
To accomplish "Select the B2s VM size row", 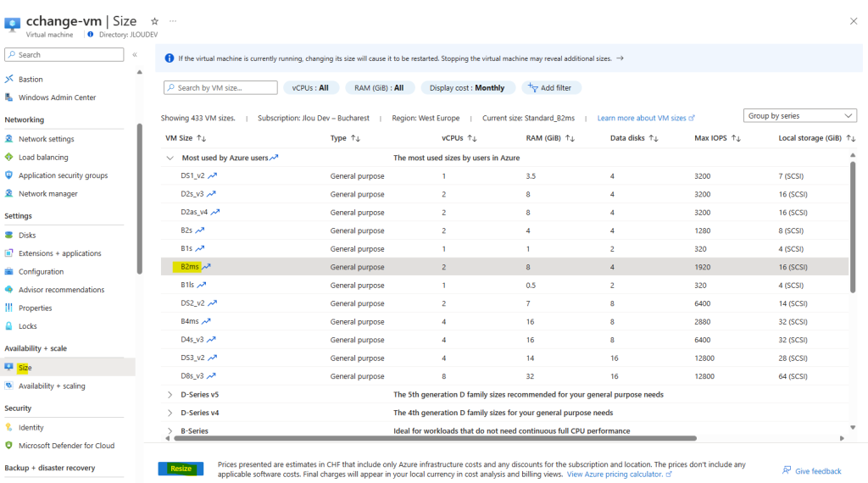I will click(504, 230).
